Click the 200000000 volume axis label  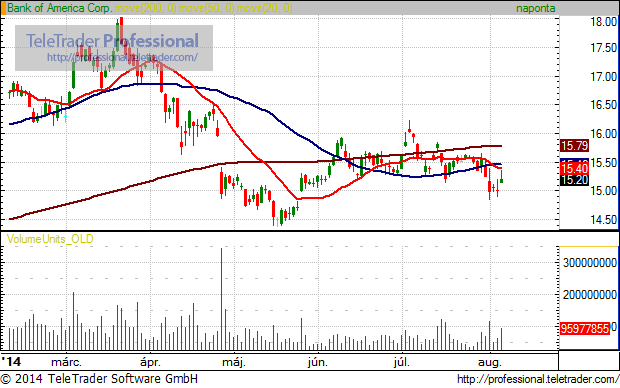(590, 295)
